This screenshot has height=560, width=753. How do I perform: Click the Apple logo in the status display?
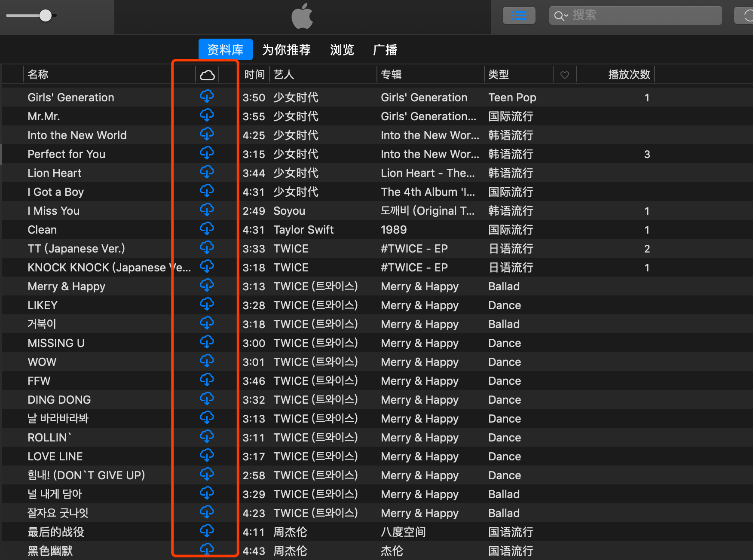point(302,16)
